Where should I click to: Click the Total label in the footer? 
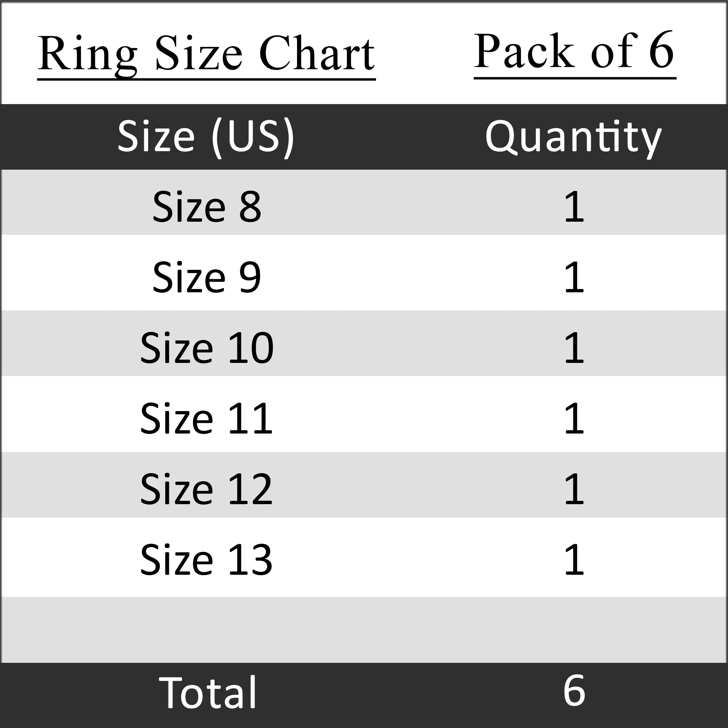point(207,693)
